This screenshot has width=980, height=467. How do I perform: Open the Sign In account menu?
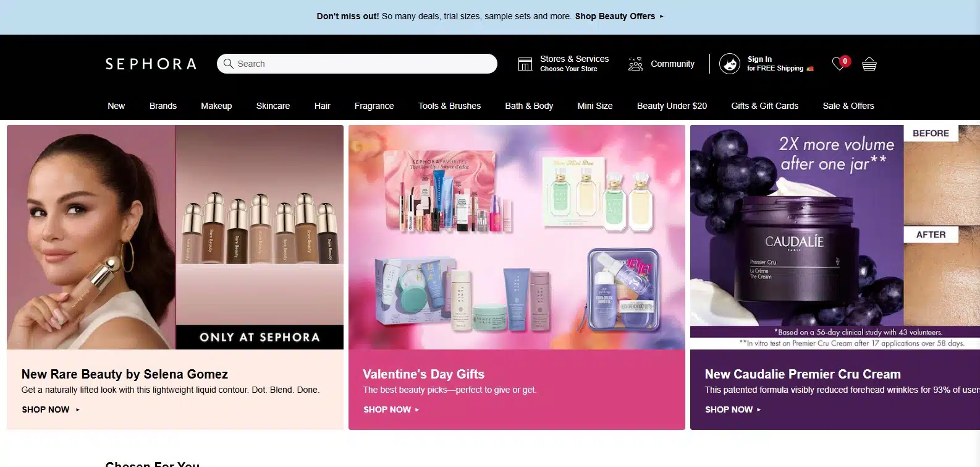(766, 64)
